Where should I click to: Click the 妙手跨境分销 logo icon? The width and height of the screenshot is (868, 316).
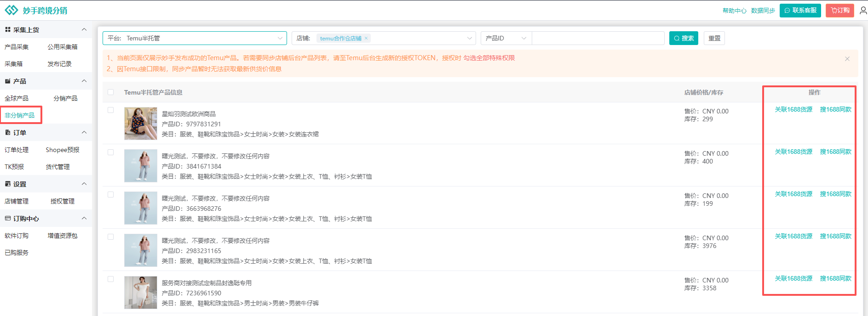(x=11, y=10)
